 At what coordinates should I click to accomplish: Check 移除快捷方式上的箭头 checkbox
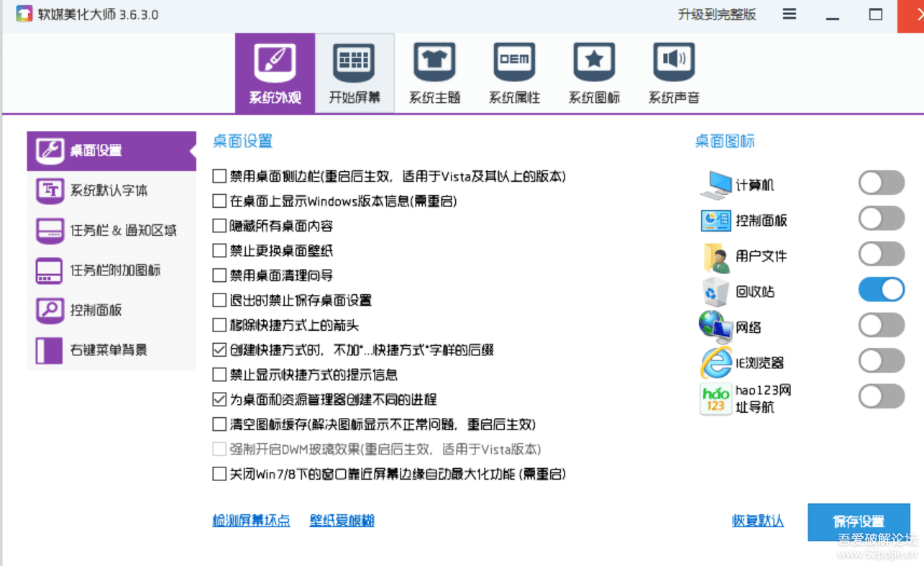click(219, 325)
